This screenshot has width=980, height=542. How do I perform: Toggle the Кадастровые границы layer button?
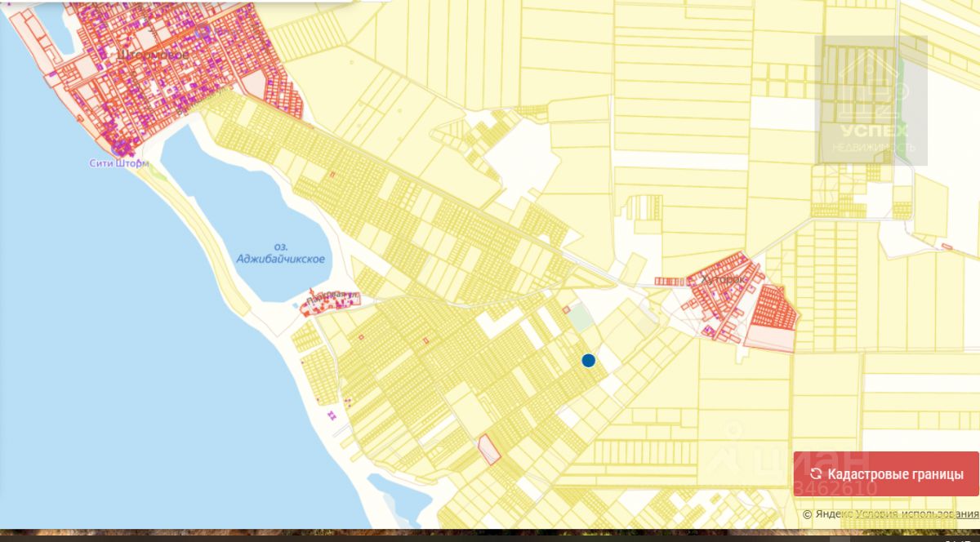coord(886,474)
